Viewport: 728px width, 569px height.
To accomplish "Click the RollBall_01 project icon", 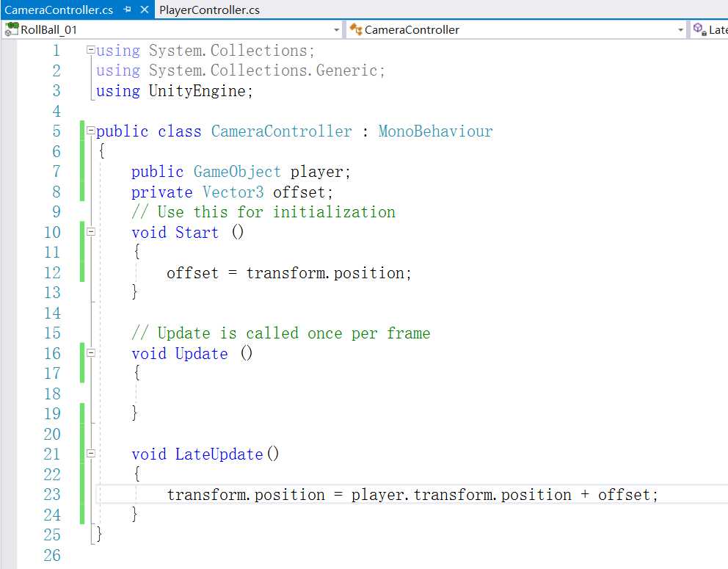I will tap(11, 29).
